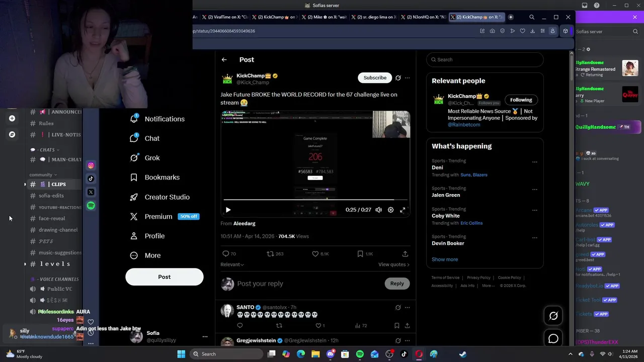Open Instagram icon in browser sidebar
This screenshot has width=644, height=362.
pyautogui.click(x=91, y=165)
